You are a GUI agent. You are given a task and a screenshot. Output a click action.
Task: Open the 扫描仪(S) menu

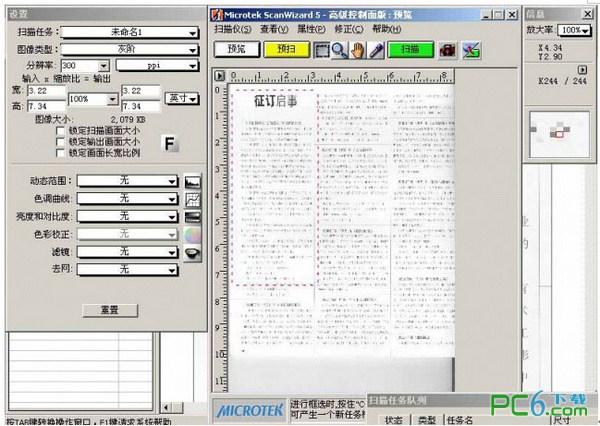[x=233, y=30]
